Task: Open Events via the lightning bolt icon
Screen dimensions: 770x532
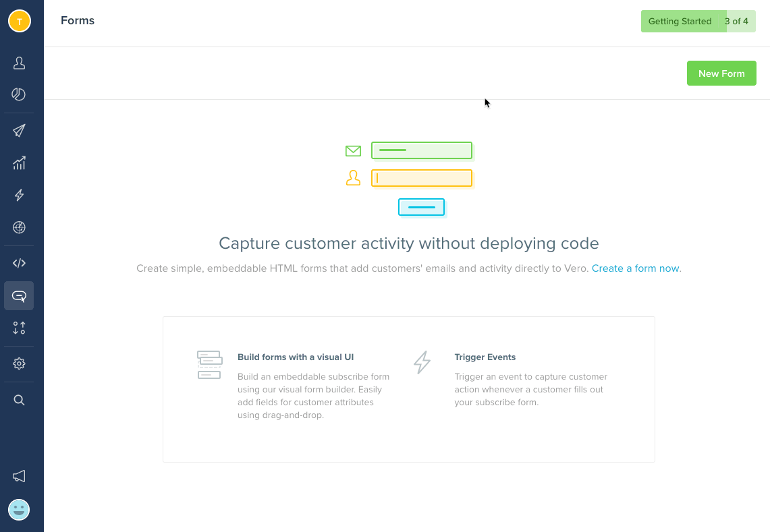Action: [x=19, y=195]
